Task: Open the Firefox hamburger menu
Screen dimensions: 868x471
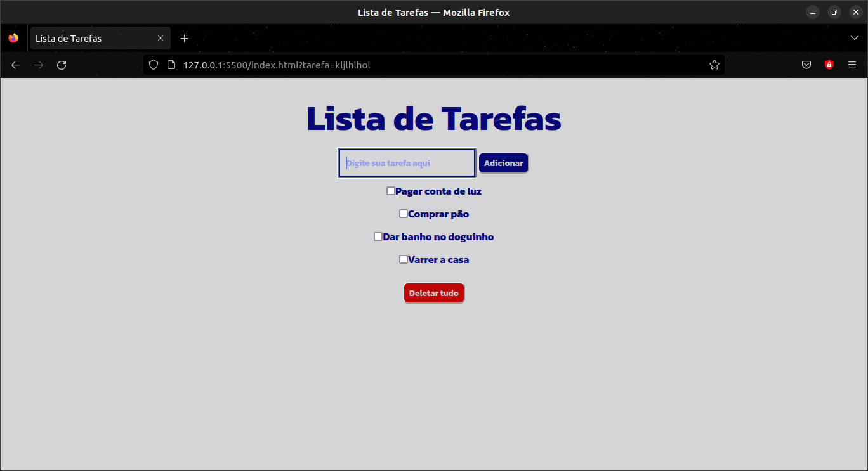Action: click(852, 65)
